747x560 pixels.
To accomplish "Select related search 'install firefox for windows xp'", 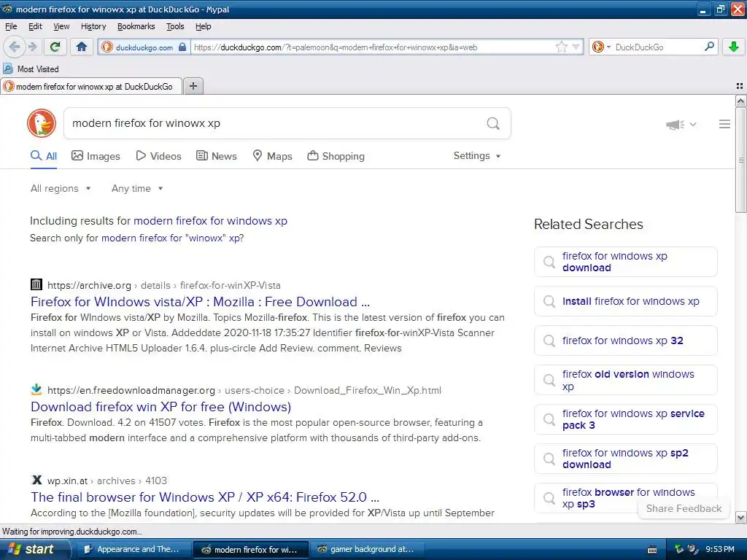I will click(625, 301).
